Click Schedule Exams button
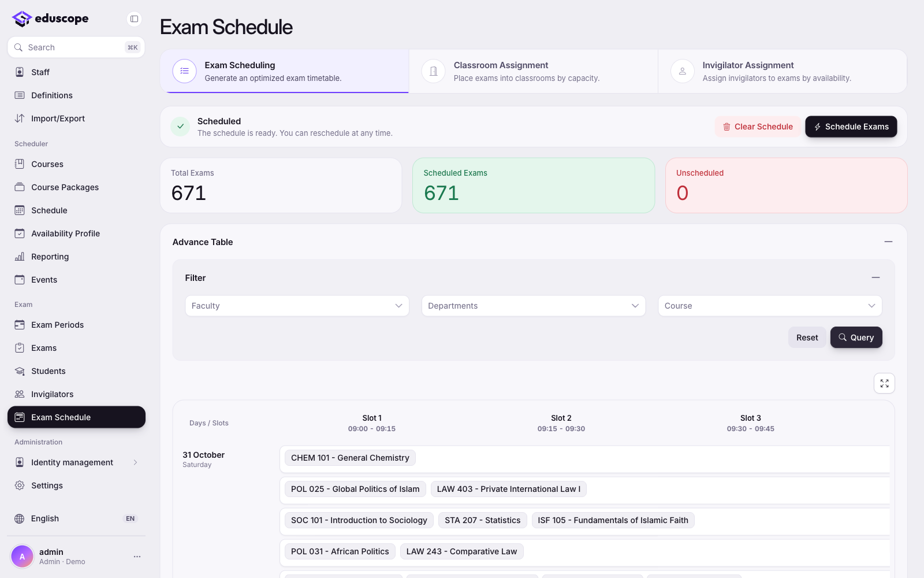The height and width of the screenshot is (578, 924). (x=851, y=127)
